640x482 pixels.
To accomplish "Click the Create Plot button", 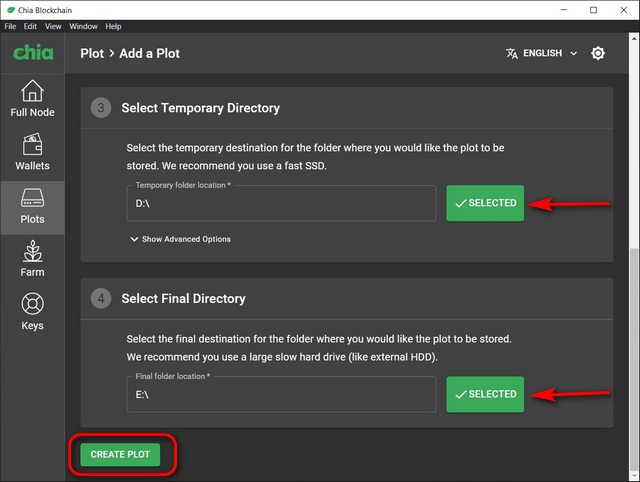I will coord(120,454).
